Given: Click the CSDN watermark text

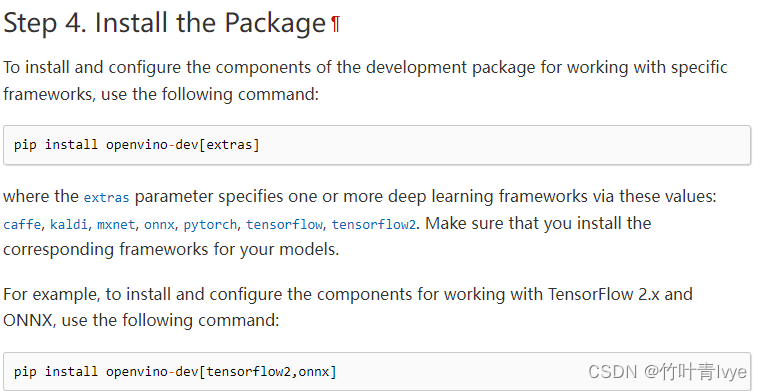Looking at the screenshot, I should 667,372.
